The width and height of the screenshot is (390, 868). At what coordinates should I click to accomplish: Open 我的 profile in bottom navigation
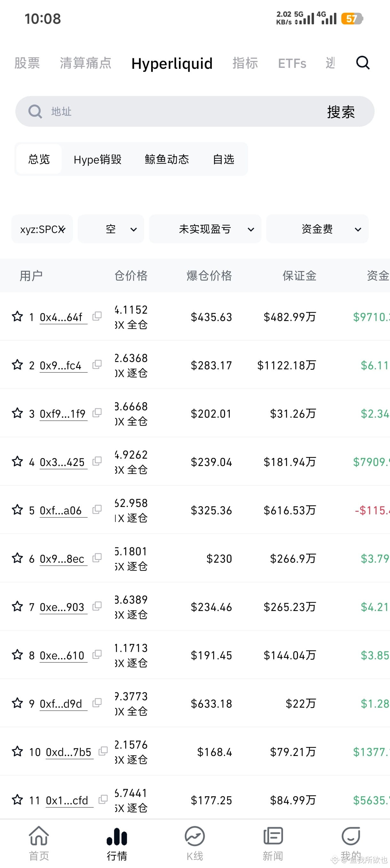(351, 843)
